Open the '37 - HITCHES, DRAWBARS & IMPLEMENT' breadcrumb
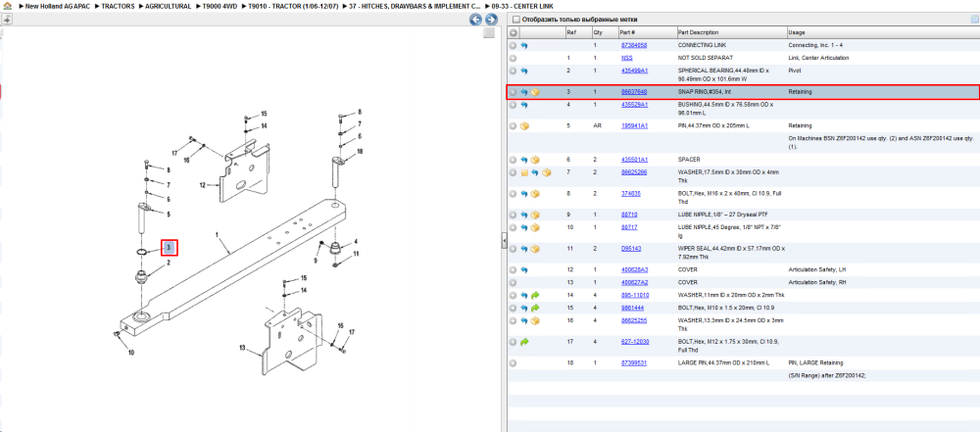The image size is (980, 432). click(415, 6)
